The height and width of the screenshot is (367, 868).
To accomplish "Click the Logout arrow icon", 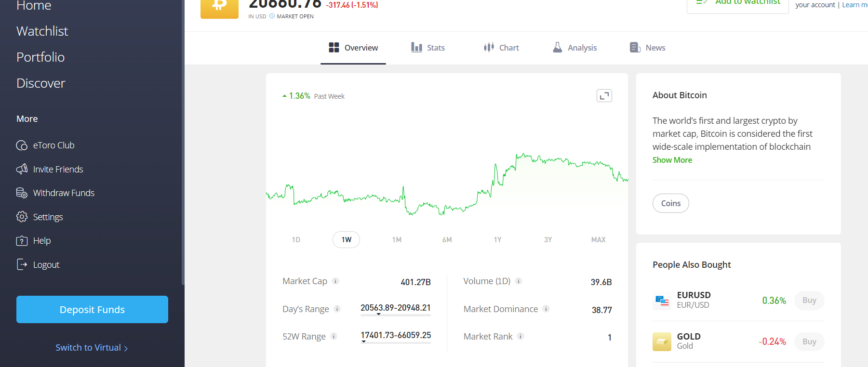I will tap(22, 264).
